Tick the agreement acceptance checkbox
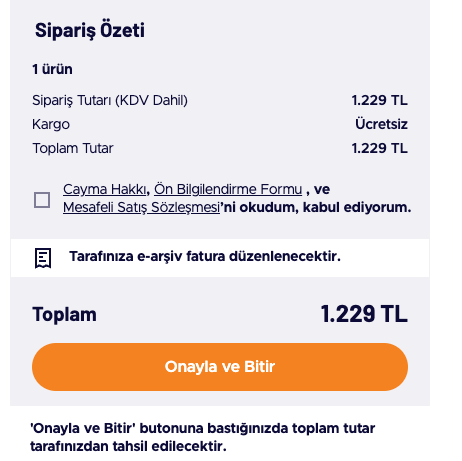 click(x=42, y=200)
